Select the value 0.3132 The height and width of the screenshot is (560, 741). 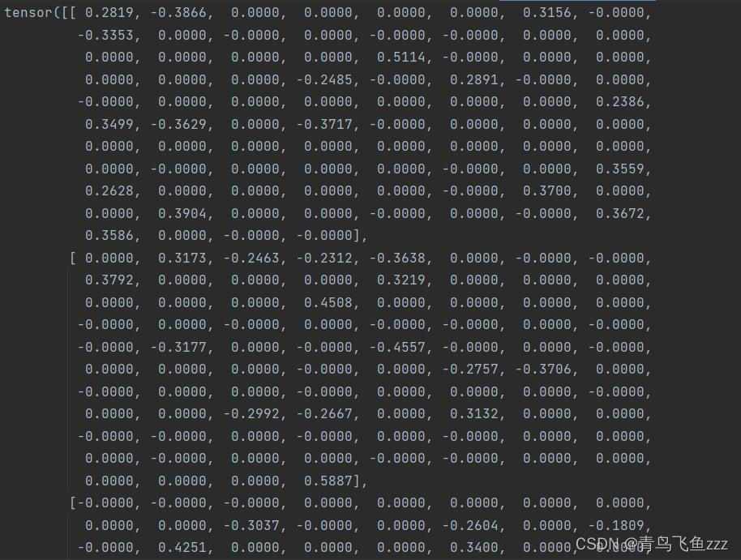click(x=474, y=414)
